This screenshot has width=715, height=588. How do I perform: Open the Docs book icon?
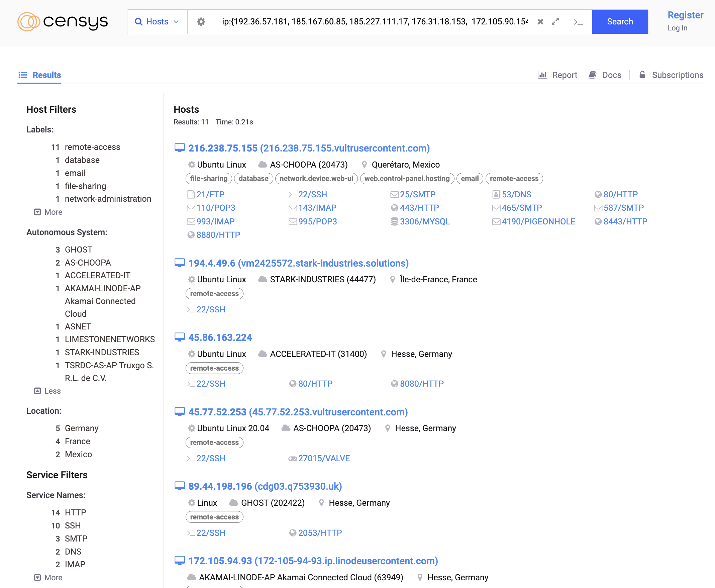coord(592,75)
